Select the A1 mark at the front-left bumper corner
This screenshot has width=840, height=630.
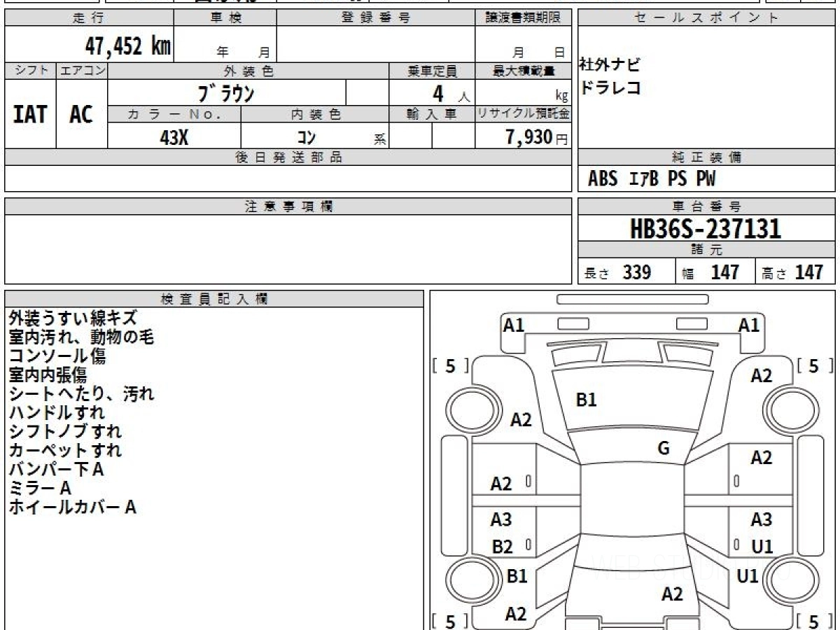[514, 325]
